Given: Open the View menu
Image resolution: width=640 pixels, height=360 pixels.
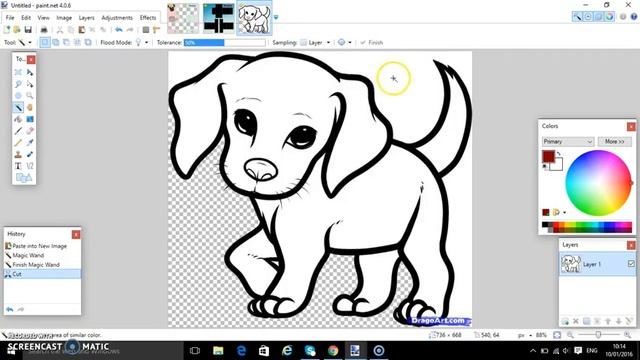Looking at the screenshot, I should 43,18.
